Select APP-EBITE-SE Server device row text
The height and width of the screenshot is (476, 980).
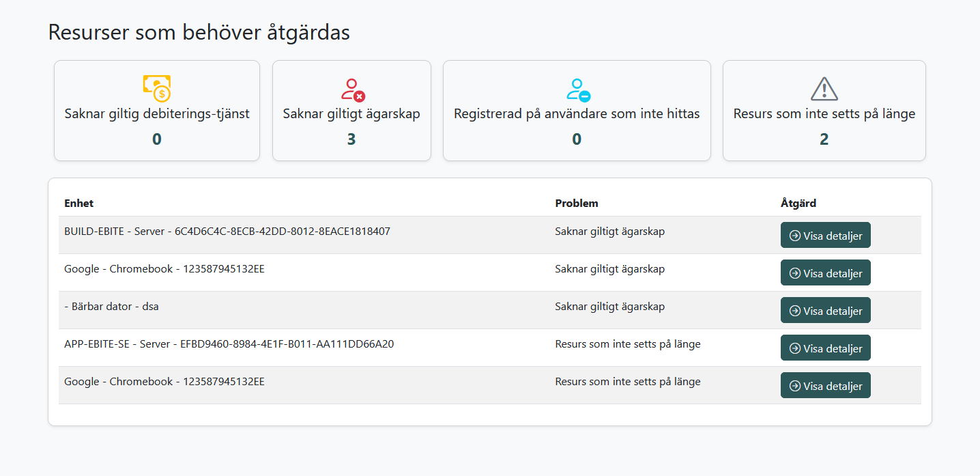coord(229,344)
